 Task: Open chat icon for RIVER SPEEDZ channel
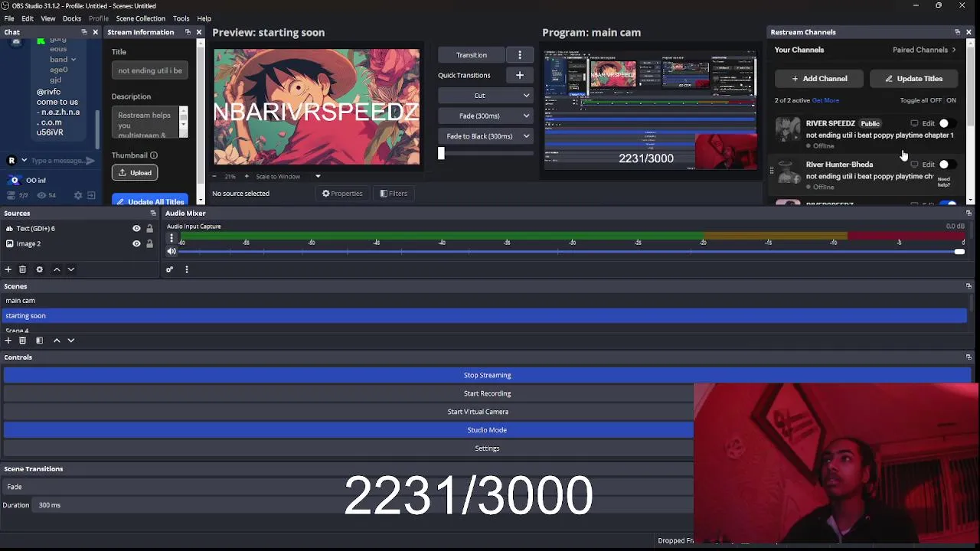click(x=914, y=123)
